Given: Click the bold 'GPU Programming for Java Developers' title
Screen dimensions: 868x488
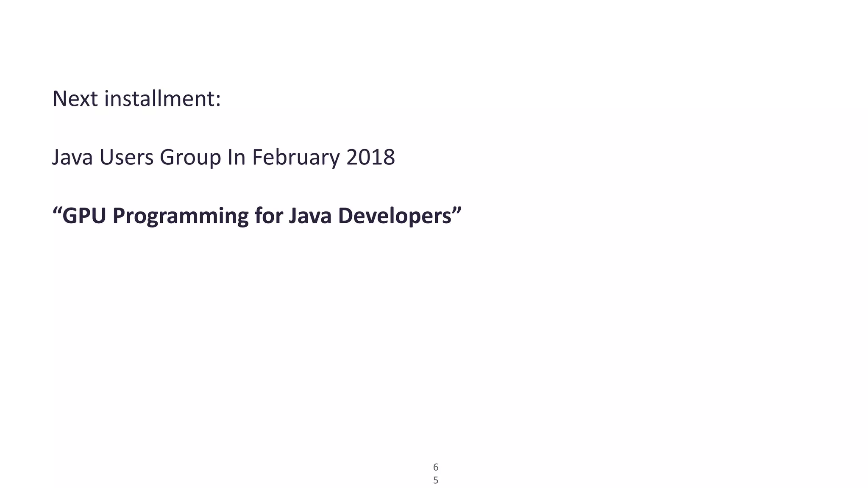Looking at the screenshot, I should click(x=256, y=216).
